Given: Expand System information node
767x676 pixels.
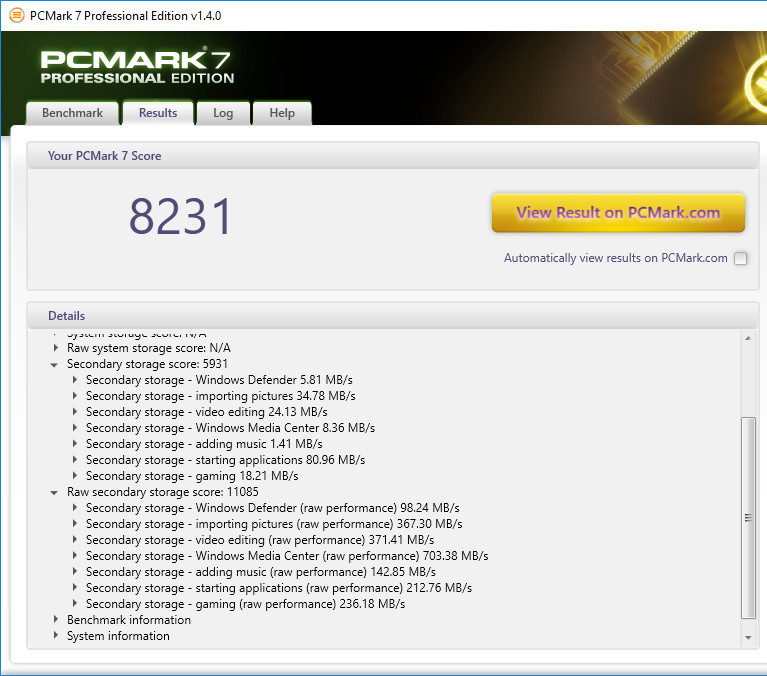Looking at the screenshot, I should 56,635.
